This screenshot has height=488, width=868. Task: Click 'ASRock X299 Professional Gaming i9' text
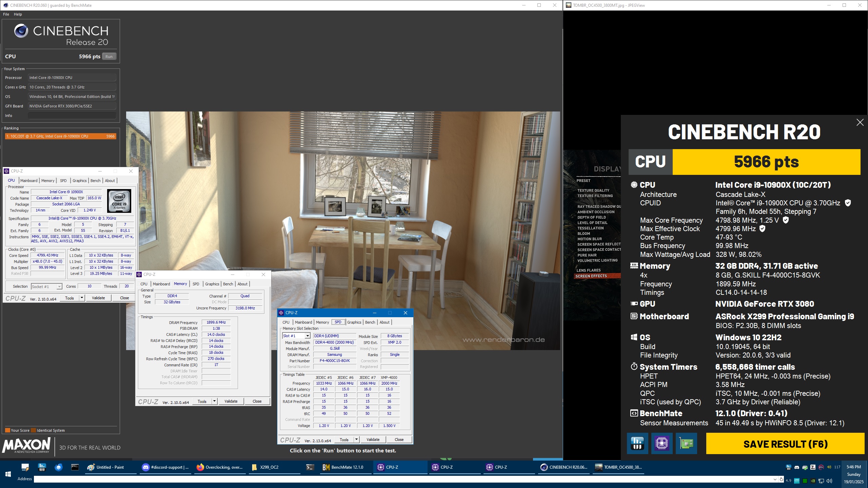click(x=785, y=317)
